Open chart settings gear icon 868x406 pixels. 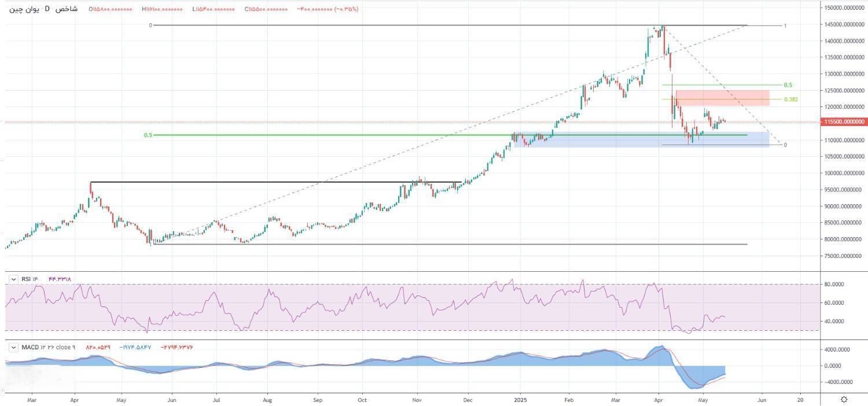[844, 400]
